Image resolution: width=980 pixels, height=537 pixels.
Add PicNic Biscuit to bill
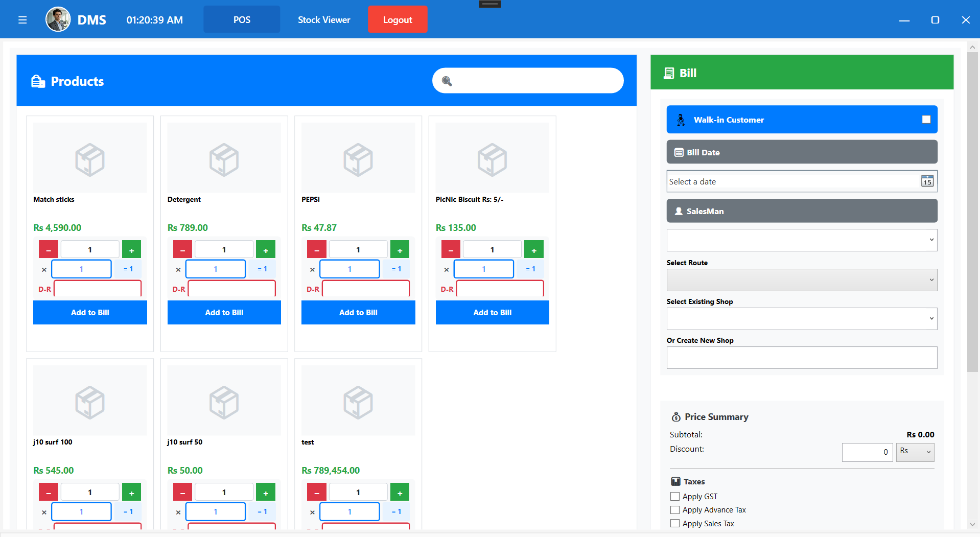click(493, 312)
